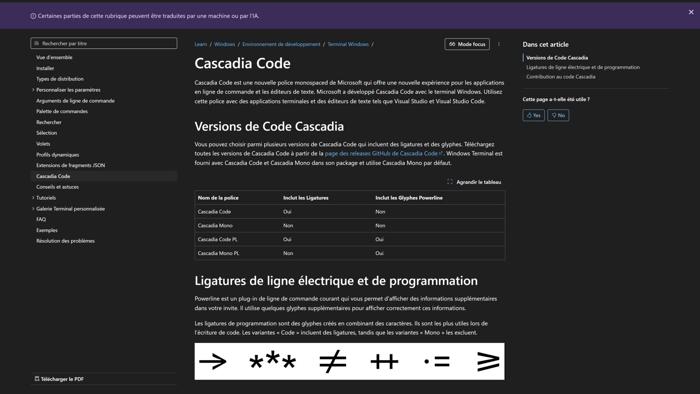Open the 'Volets' sidebar page
This screenshot has width=700, height=394.
[43, 144]
